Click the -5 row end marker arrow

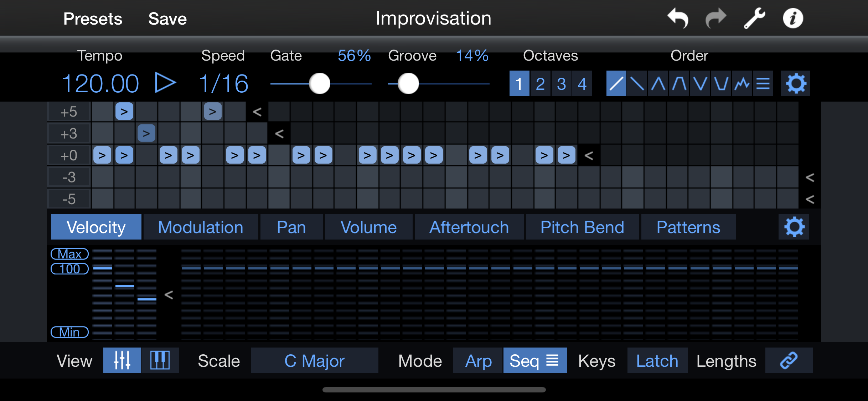810,199
